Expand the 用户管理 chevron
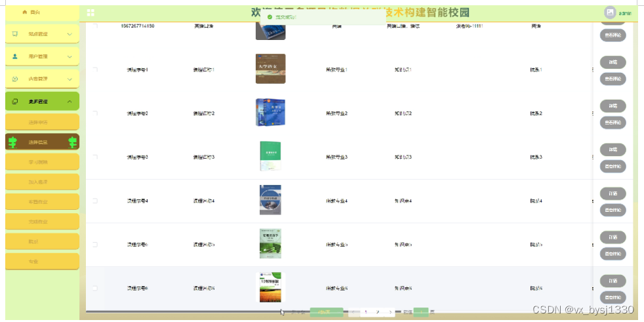 click(70, 56)
